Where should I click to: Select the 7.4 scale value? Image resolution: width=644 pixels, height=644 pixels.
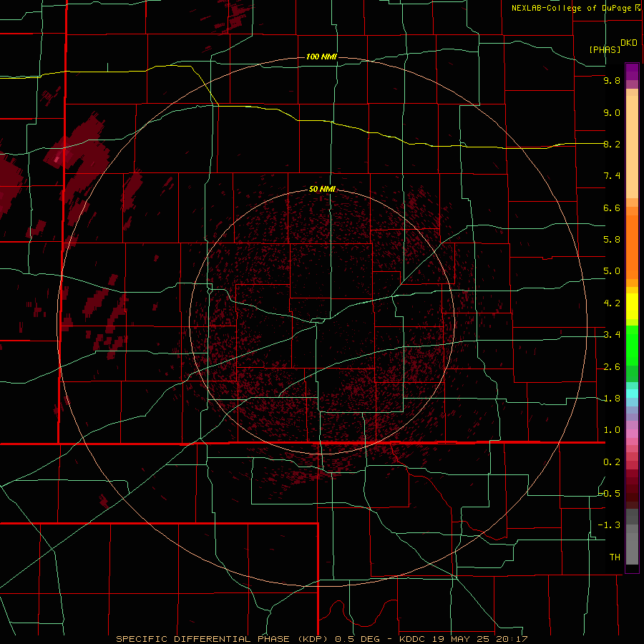tap(612, 176)
